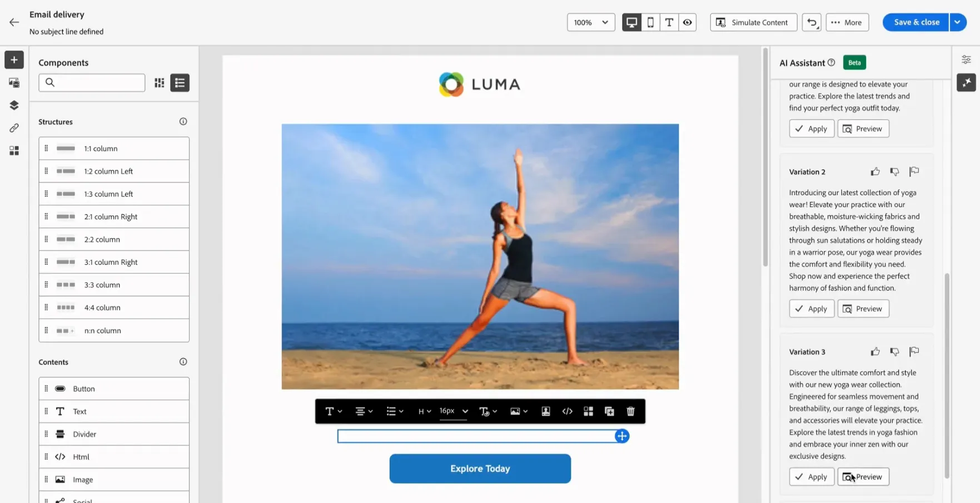Switch to mobile view

coord(650,22)
